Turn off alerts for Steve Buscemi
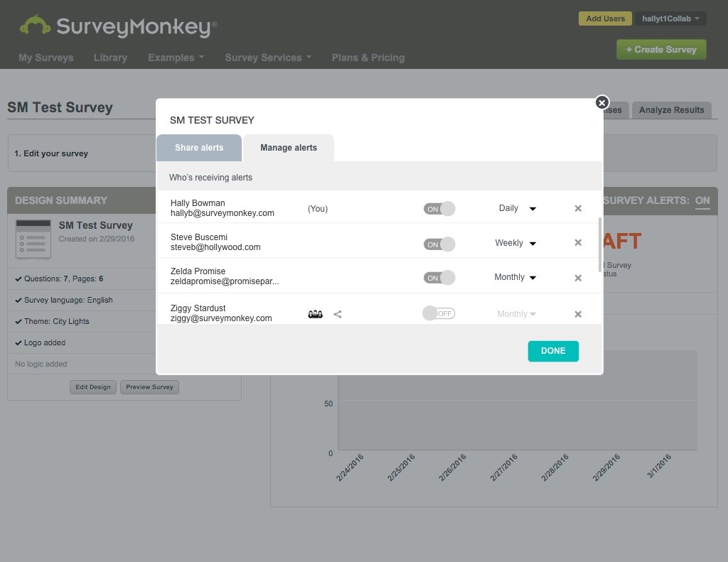Screen dimensions: 728x562 coord(439,244)
